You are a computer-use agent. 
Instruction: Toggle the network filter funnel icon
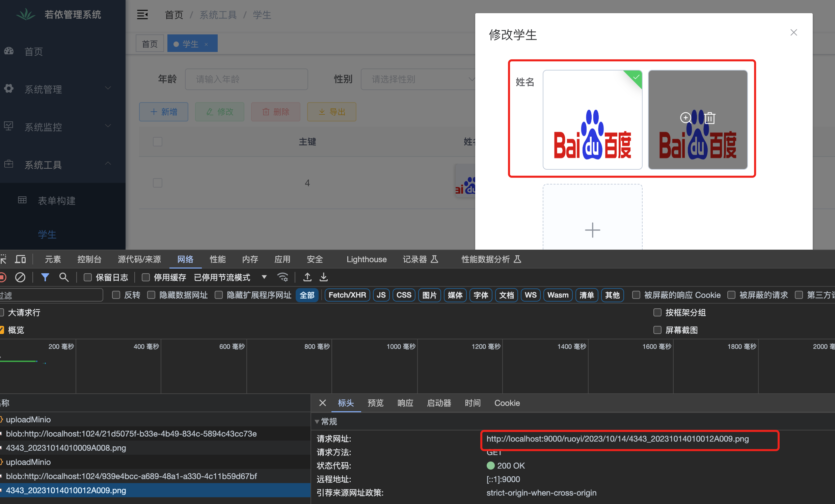(45, 277)
